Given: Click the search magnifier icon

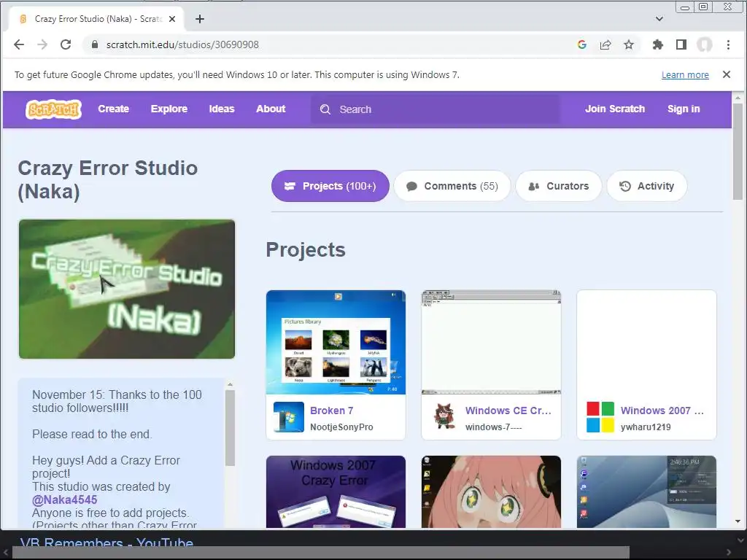Looking at the screenshot, I should (325, 109).
